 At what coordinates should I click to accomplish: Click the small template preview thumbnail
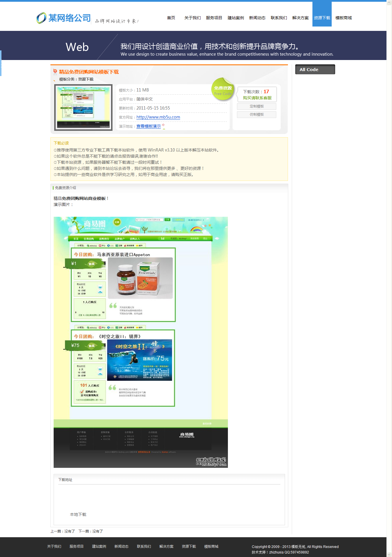click(x=83, y=107)
